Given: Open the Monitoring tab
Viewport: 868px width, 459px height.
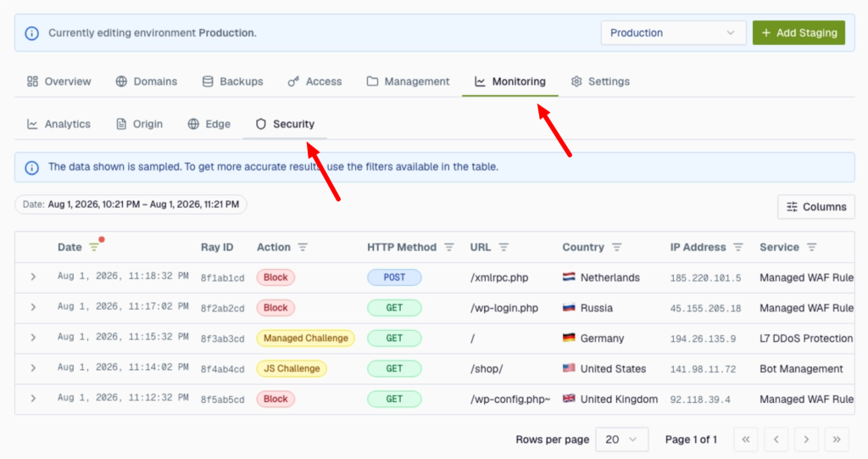Looking at the screenshot, I should (509, 81).
